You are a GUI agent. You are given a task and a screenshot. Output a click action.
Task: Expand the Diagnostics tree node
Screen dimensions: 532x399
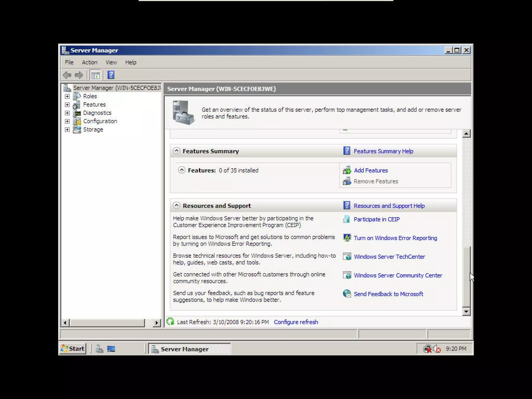[x=67, y=113]
